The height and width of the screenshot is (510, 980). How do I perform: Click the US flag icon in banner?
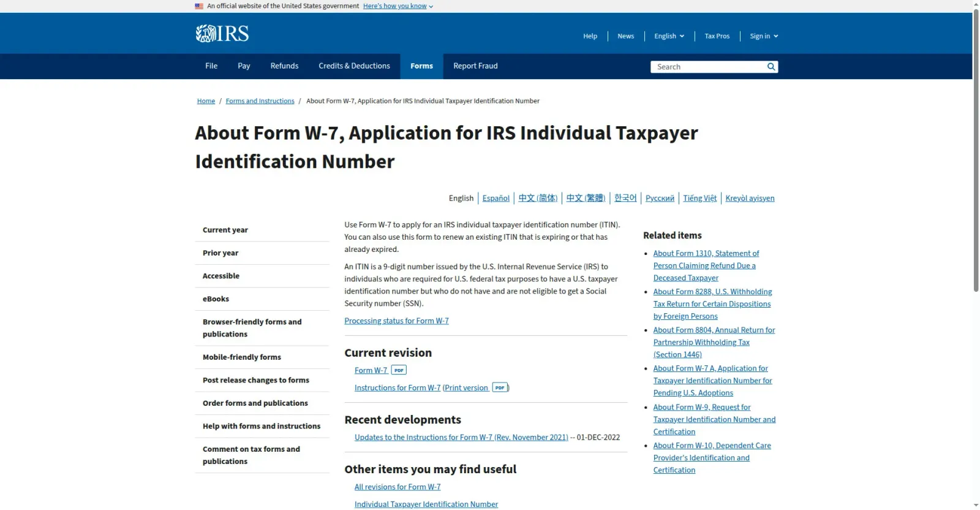click(x=199, y=6)
